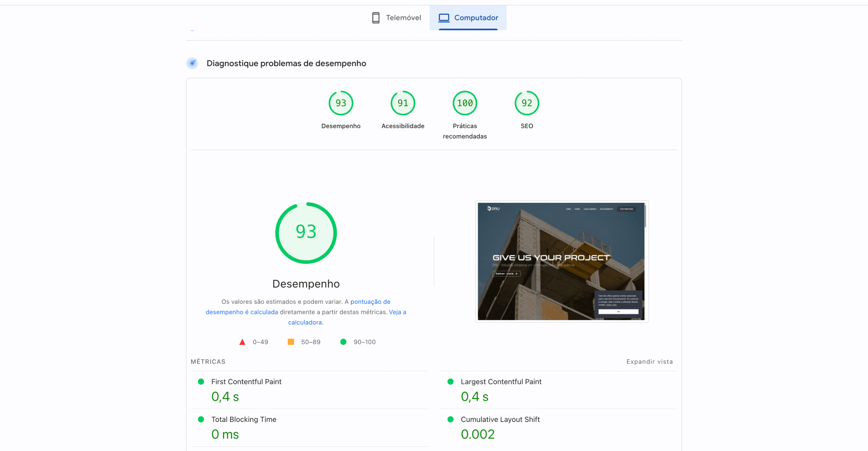Open the Práticas recomendadas gauge showing 100
Viewport: 868px width, 451px height.
point(465,103)
